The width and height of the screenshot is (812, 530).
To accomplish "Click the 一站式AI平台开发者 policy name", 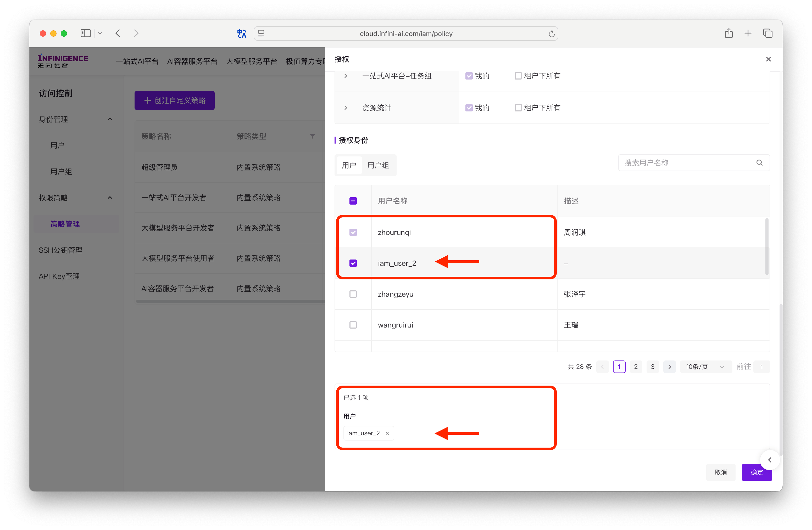I will point(174,198).
